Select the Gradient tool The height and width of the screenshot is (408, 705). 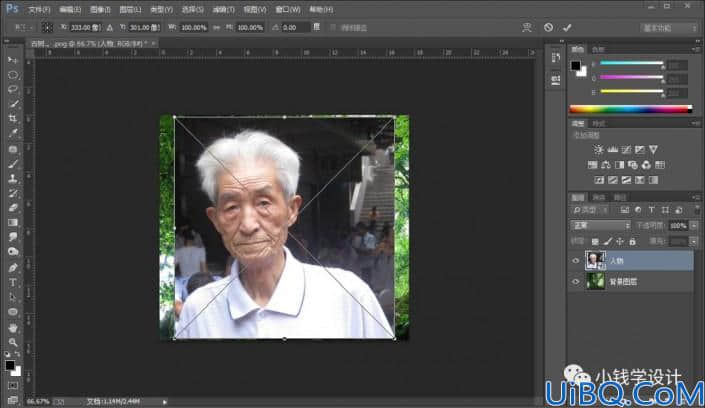(13, 222)
